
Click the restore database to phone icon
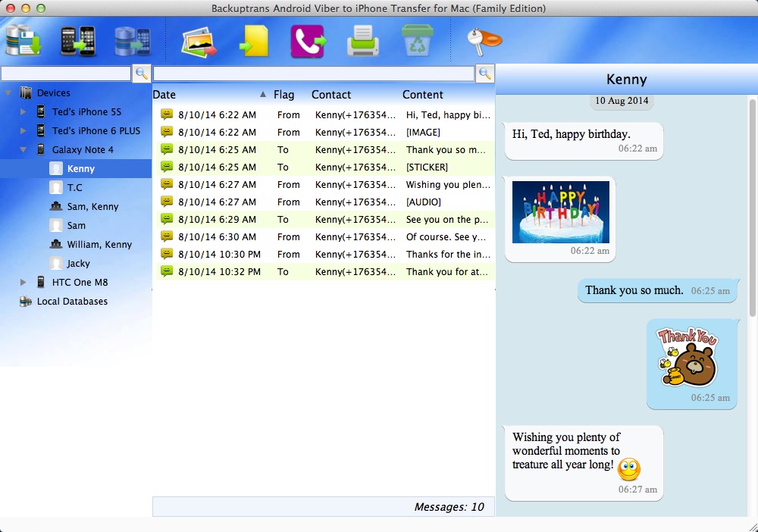pyautogui.click(x=133, y=41)
